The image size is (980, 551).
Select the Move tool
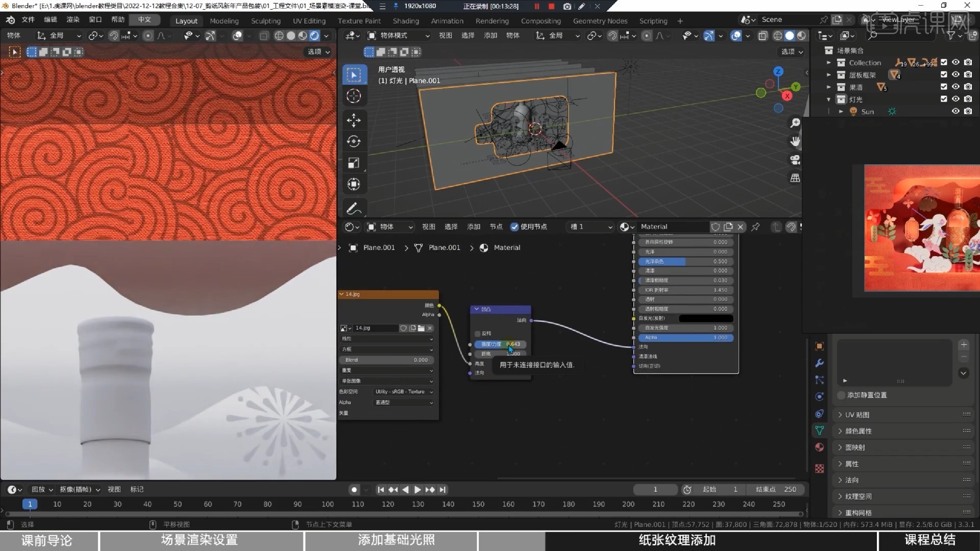click(x=354, y=120)
